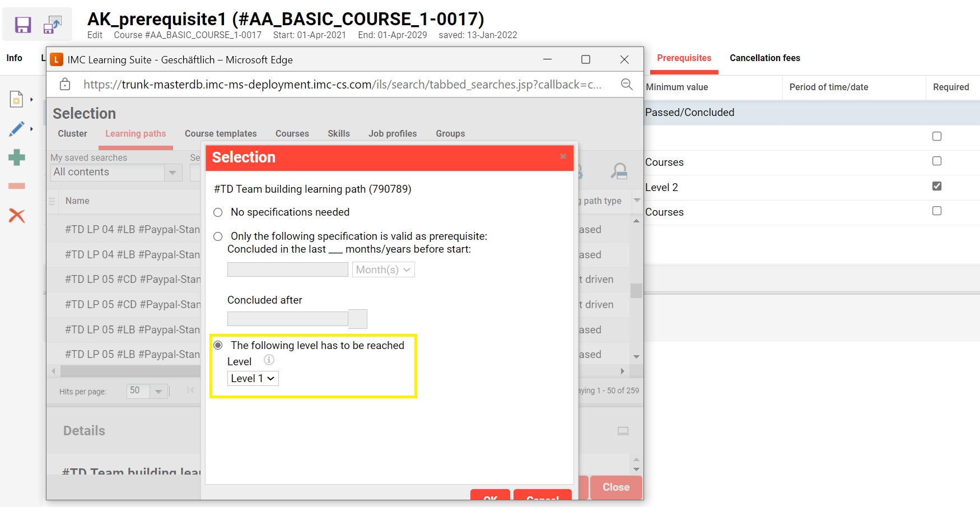This screenshot has height=507, width=980.
Task: Select 'Only the following specification' radio option
Action: (218, 236)
